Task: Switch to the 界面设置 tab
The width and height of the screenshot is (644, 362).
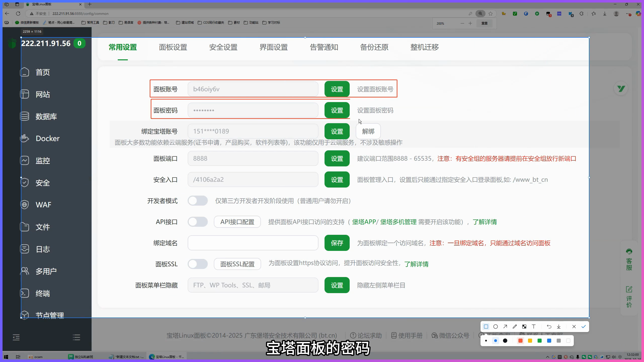Action: [x=274, y=47]
